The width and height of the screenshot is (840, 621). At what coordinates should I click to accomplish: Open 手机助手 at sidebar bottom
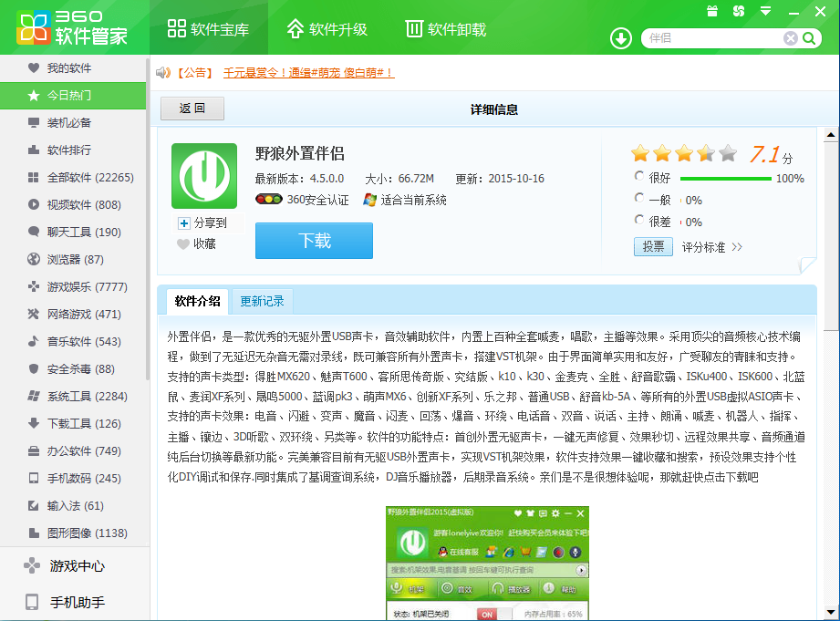(73, 602)
